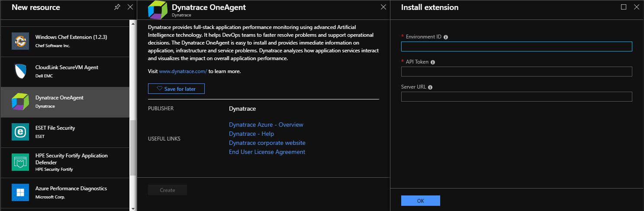The image size is (644, 211).
Task: Select ESET File Security text
Action: click(x=55, y=128)
